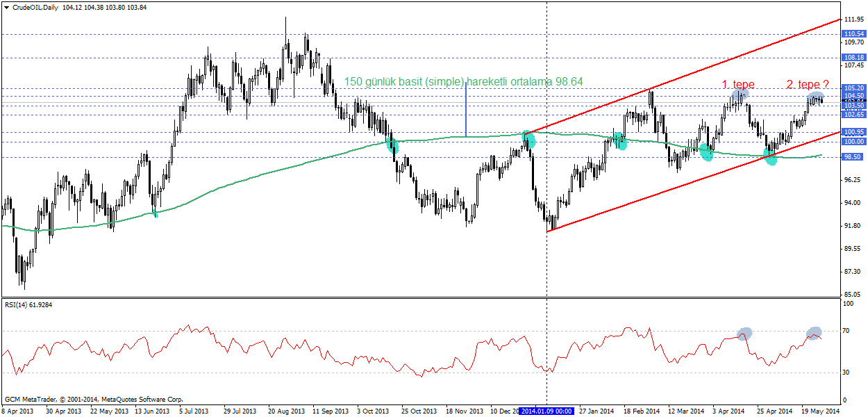Viewport: 868px width, 417px height.
Task: Click the 105.20 price level tag
Action: click(853, 88)
